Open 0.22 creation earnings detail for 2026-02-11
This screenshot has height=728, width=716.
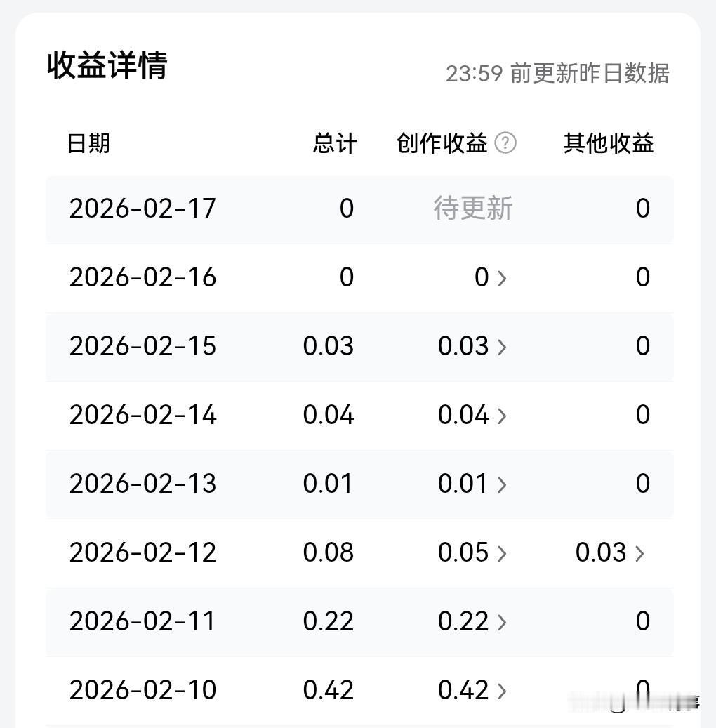click(x=470, y=621)
